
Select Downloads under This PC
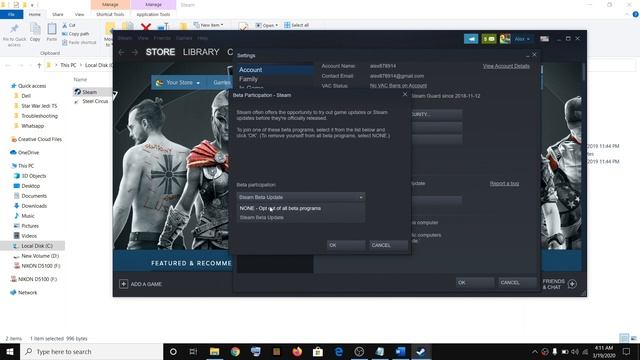pos(34,206)
